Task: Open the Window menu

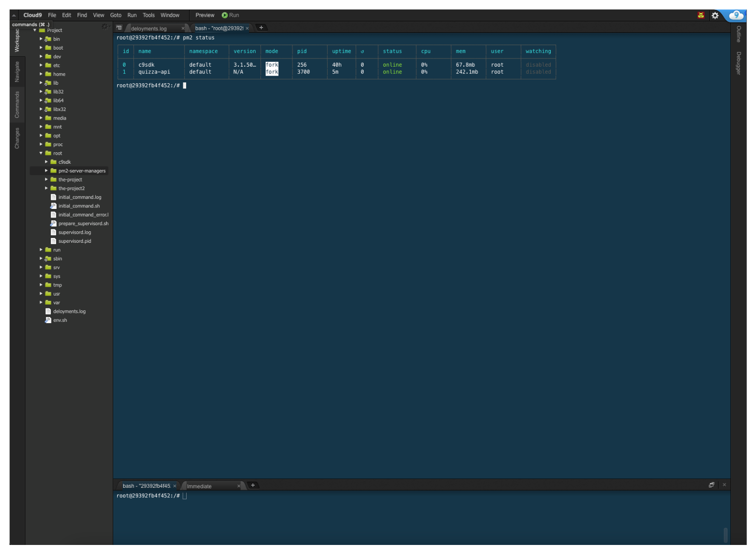Action: click(170, 15)
